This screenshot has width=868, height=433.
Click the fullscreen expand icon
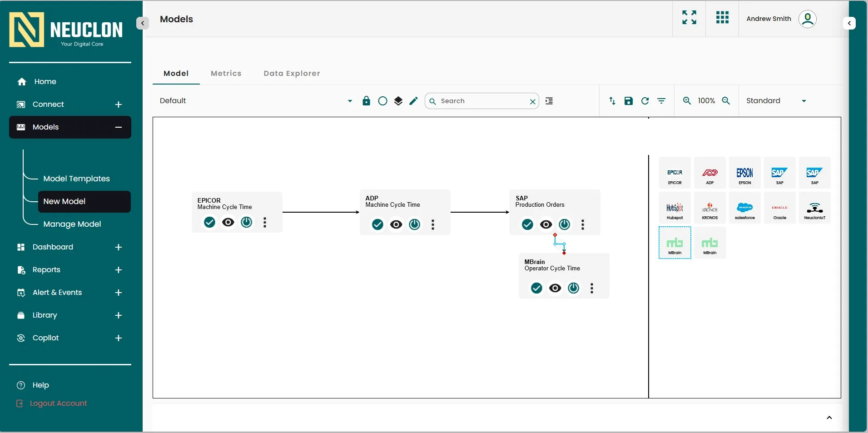click(x=689, y=17)
